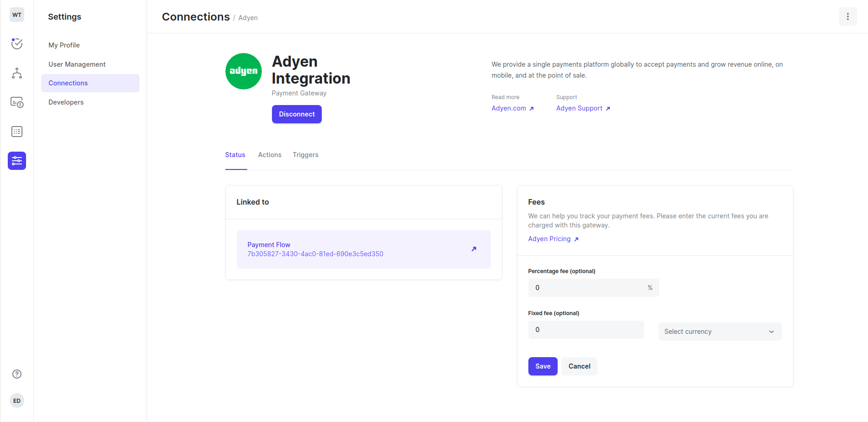
Task: Switch to the Triggers tab
Action: 305,154
